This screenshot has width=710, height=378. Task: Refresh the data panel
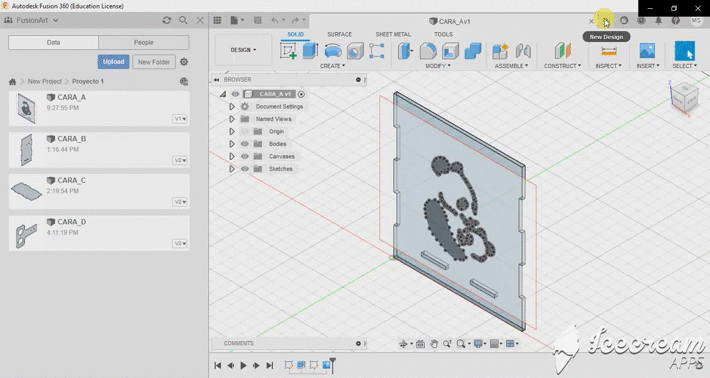(167, 20)
